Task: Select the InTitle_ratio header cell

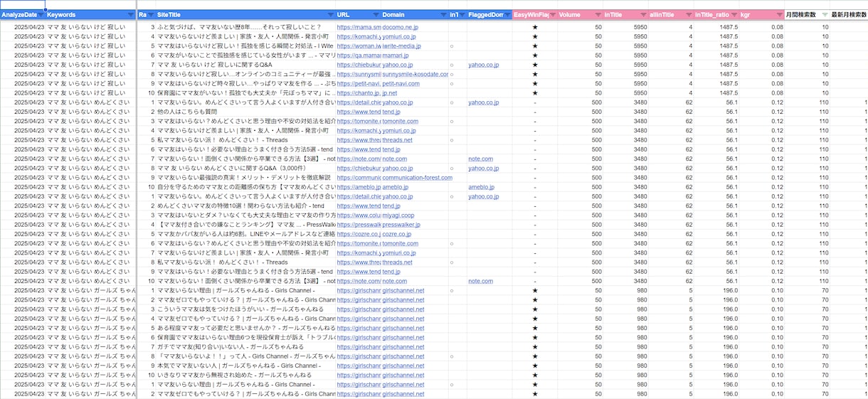Action: pyautogui.click(x=716, y=15)
